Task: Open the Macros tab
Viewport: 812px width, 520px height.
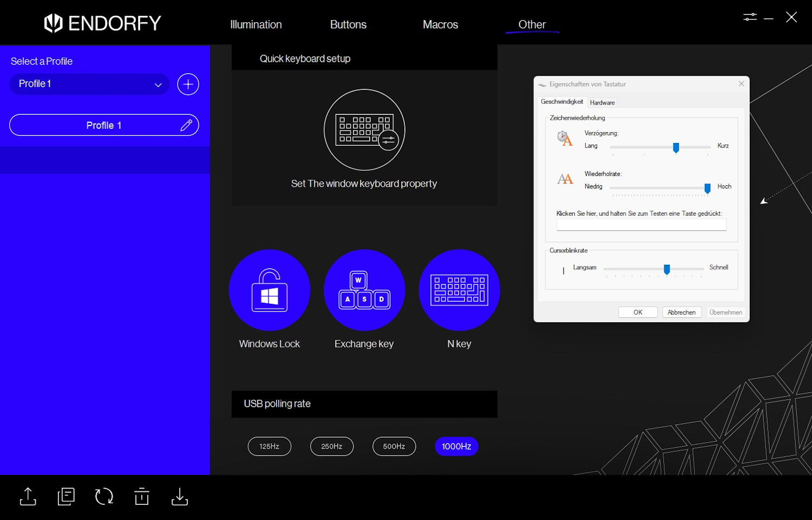Action: (x=440, y=24)
